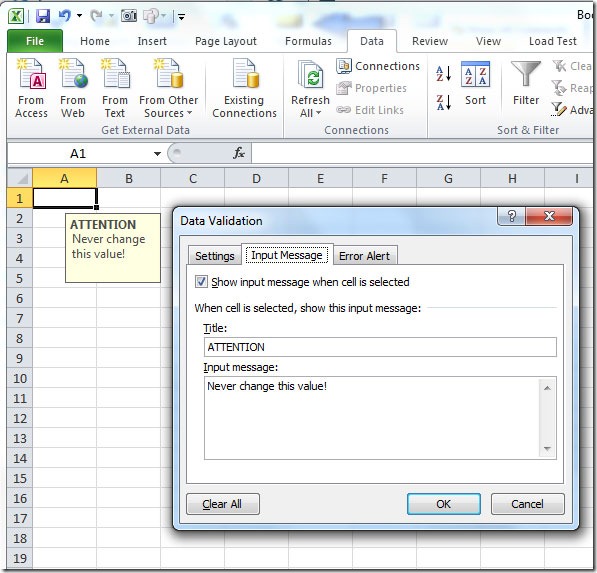Switch to the Settings tab in Data Validation
The width and height of the screenshot is (597, 573).
click(x=214, y=256)
